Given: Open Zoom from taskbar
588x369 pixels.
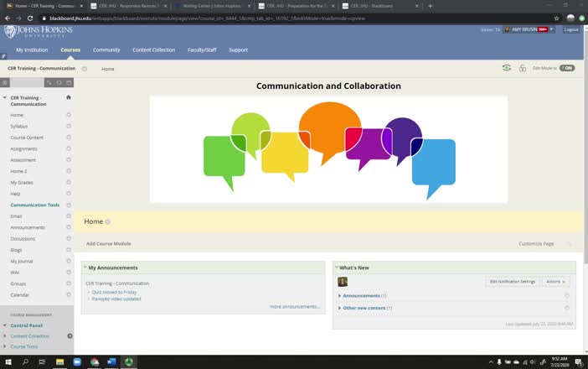Looking at the screenshot, I should point(77,361).
